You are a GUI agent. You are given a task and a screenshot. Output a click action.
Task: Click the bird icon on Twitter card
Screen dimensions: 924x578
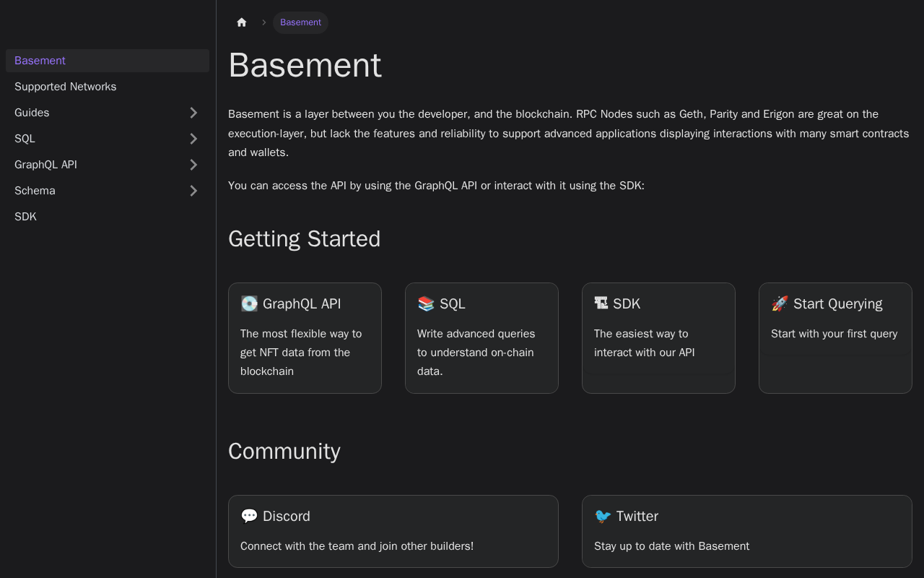pos(603,516)
